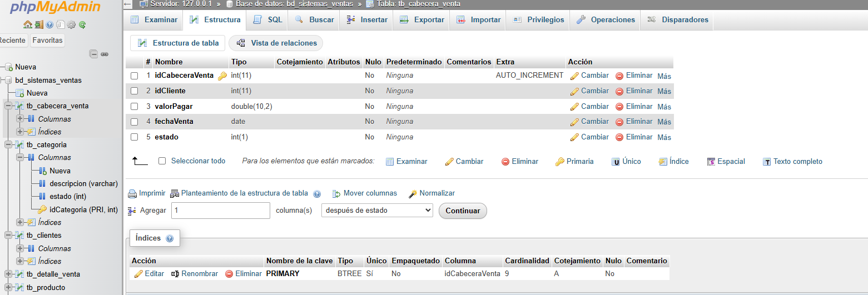
Task: Expand Índices under tb_cabecera_venta
Action: click(20, 132)
